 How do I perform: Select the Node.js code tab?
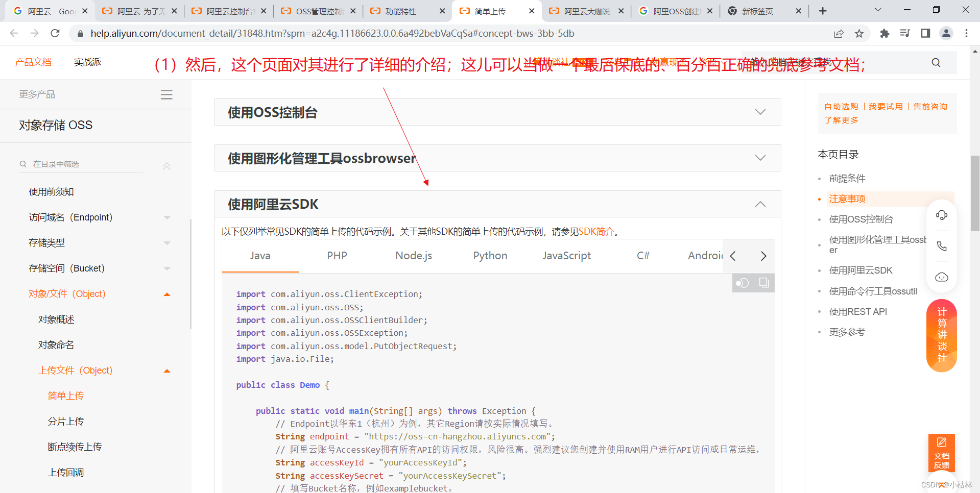(414, 256)
